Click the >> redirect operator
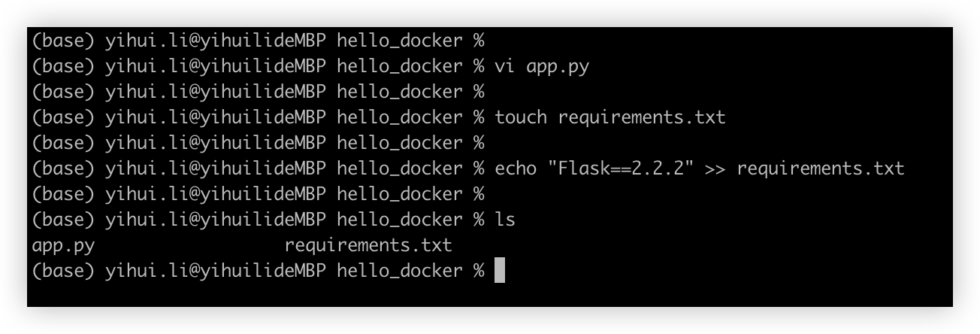The image size is (980, 334). point(715,169)
